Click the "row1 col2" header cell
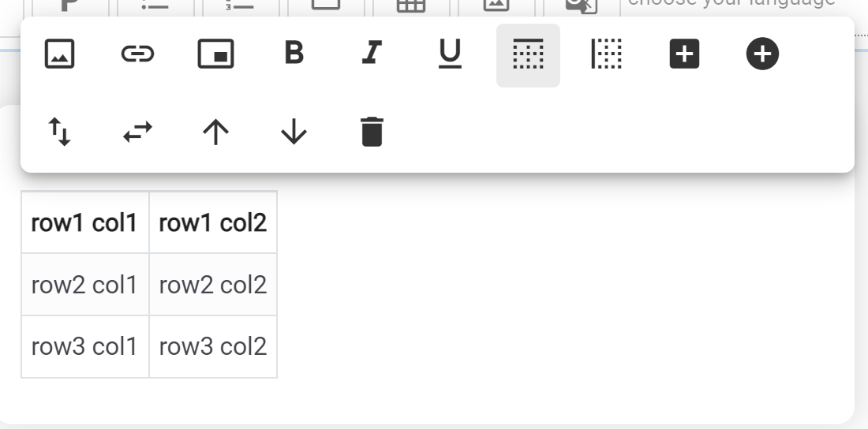This screenshot has width=868, height=429. pyautogui.click(x=213, y=223)
